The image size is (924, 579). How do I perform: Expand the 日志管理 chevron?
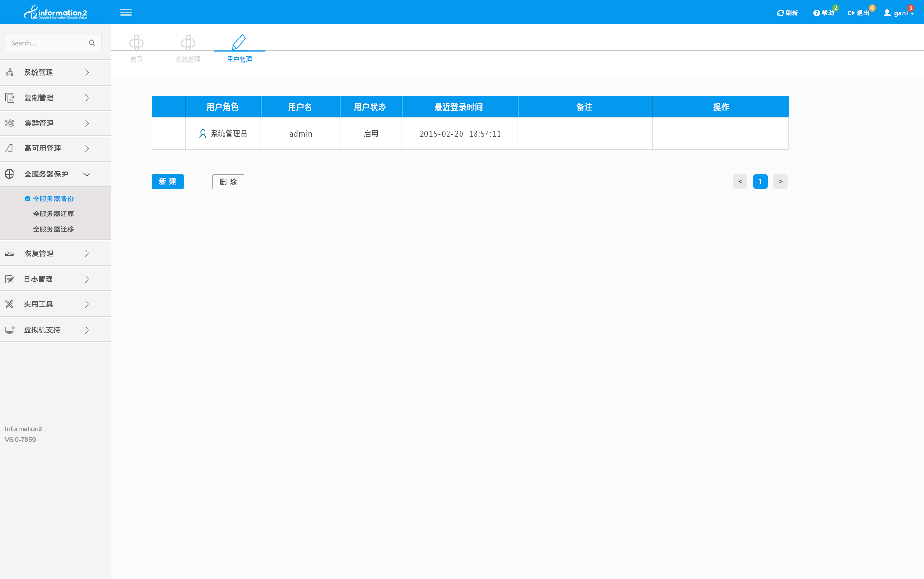point(87,279)
